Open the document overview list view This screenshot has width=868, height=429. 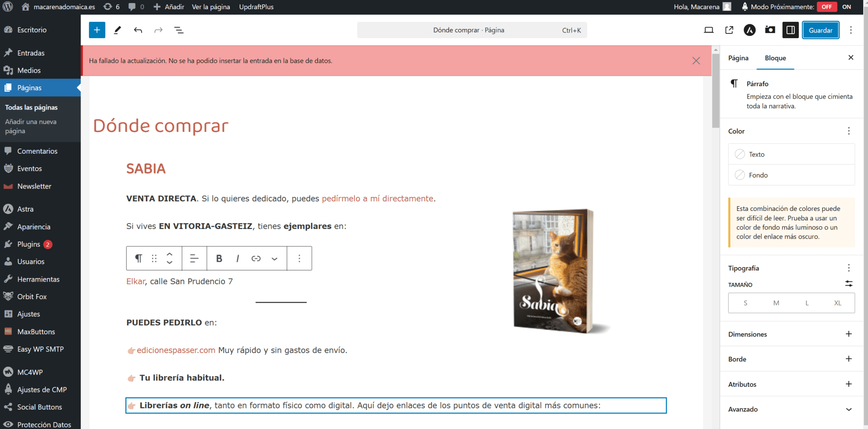[x=179, y=30]
